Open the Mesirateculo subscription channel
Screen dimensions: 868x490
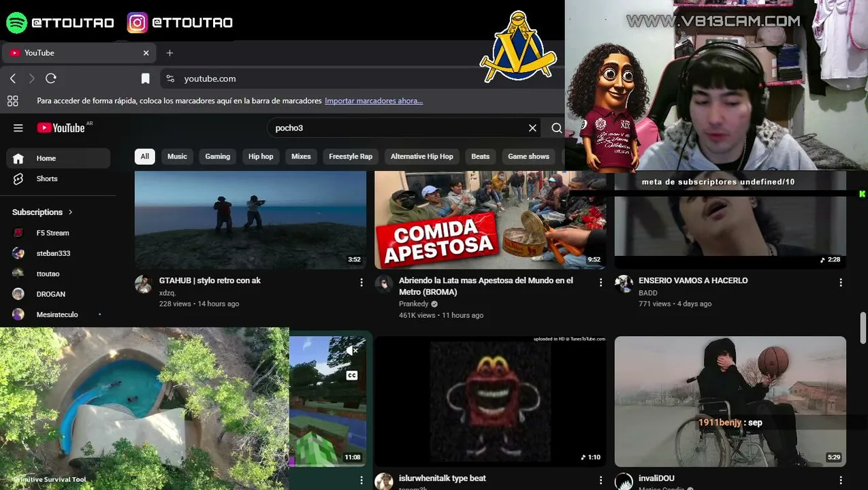(59, 314)
